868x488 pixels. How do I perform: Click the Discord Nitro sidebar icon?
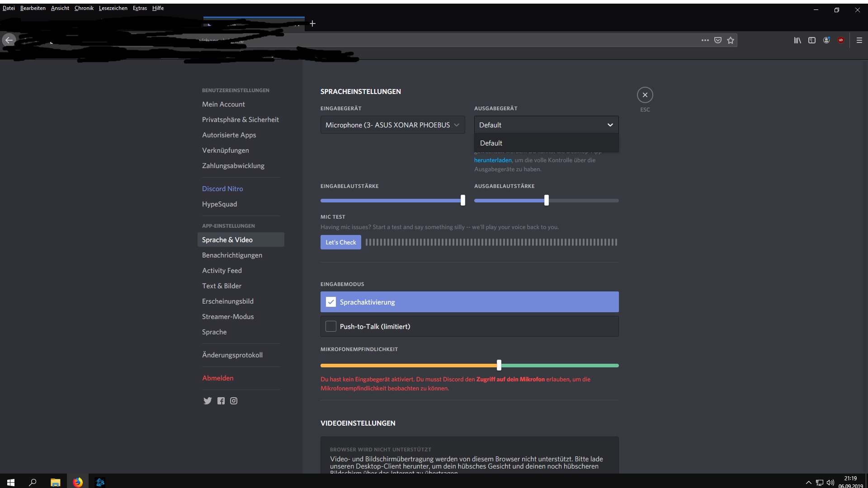pos(222,188)
